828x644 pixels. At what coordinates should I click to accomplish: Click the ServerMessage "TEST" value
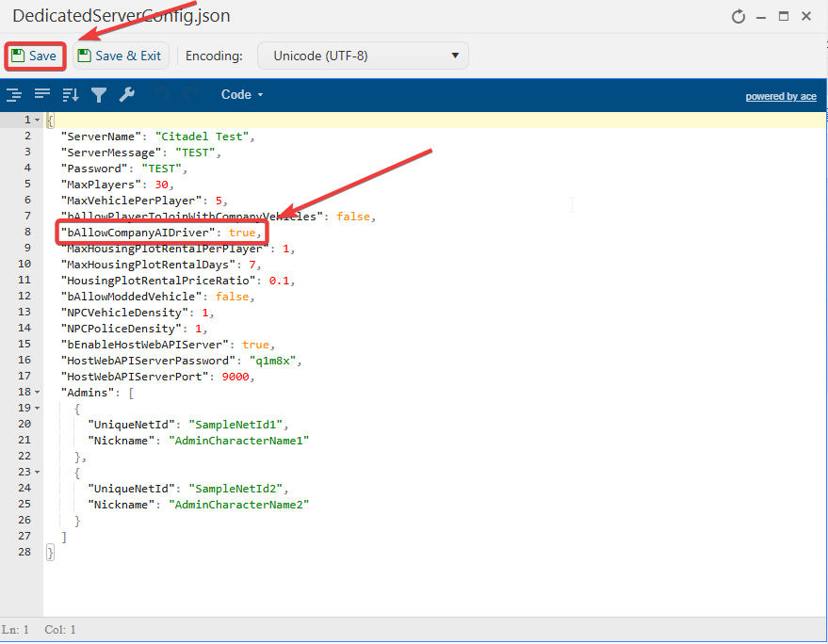(x=195, y=153)
